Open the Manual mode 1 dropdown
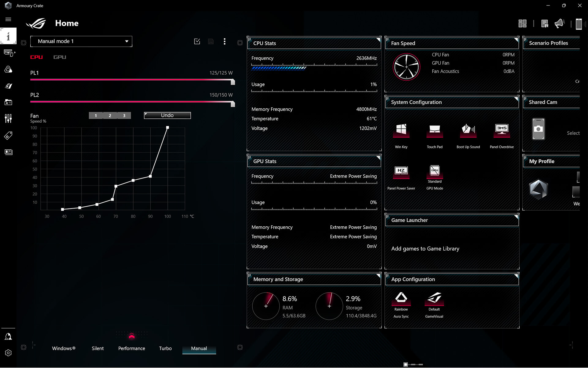 pyautogui.click(x=83, y=41)
